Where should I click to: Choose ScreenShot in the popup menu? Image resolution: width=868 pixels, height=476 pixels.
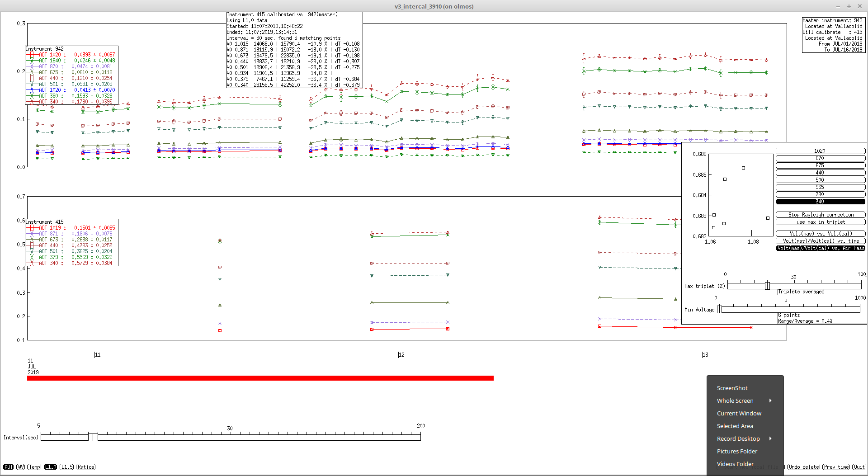(x=745, y=388)
